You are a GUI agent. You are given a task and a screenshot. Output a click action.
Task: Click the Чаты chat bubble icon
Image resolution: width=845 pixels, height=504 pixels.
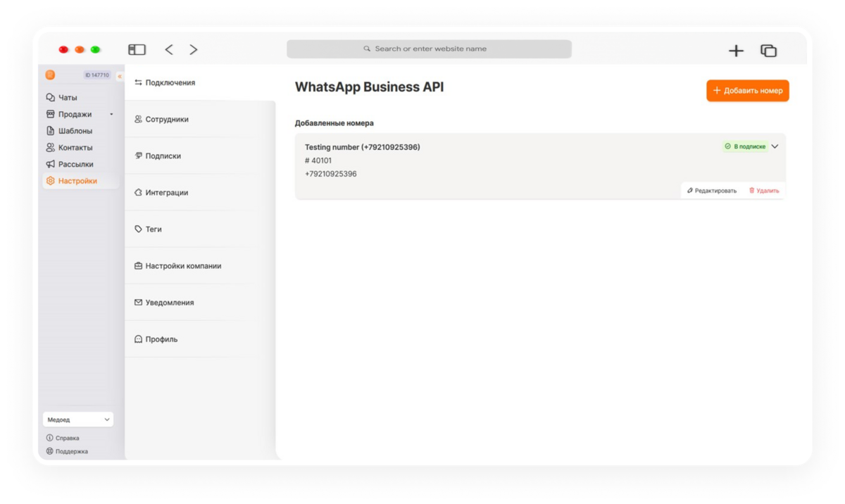pyautogui.click(x=50, y=98)
